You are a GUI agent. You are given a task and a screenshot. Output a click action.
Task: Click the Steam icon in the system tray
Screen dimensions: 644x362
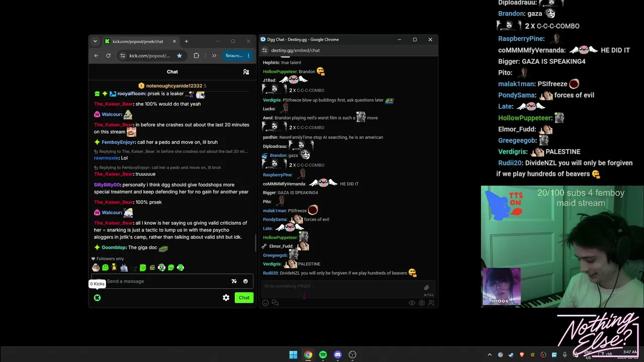(x=511, y=355)
